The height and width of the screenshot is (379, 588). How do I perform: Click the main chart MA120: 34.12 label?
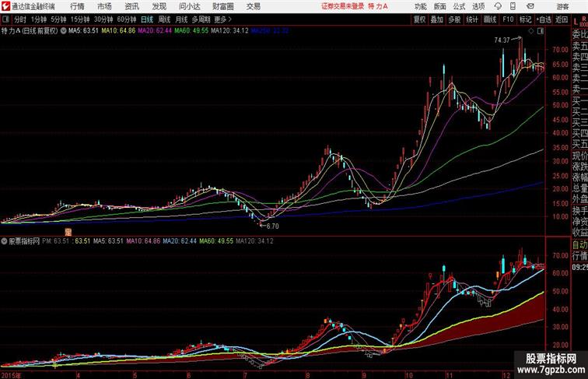pos(229,31)
